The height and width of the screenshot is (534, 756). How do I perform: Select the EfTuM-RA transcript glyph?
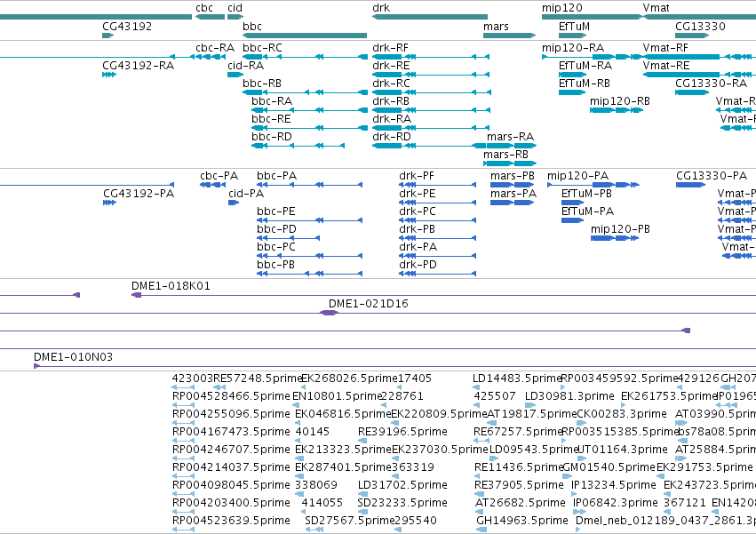[572, 75]
